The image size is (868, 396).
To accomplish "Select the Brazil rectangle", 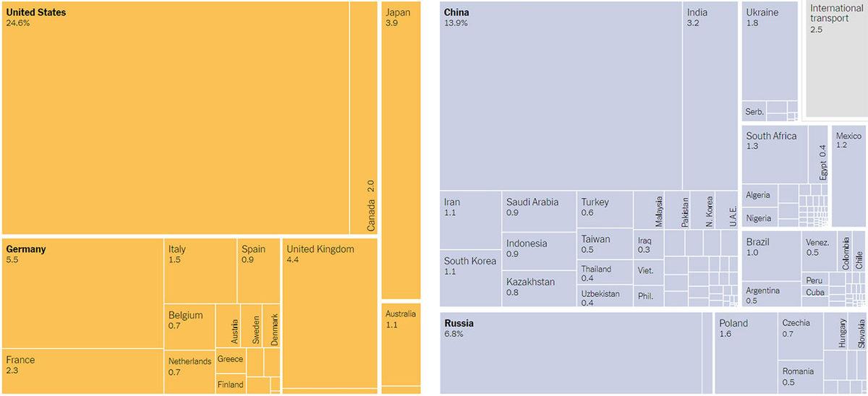I will coord(770,254).
